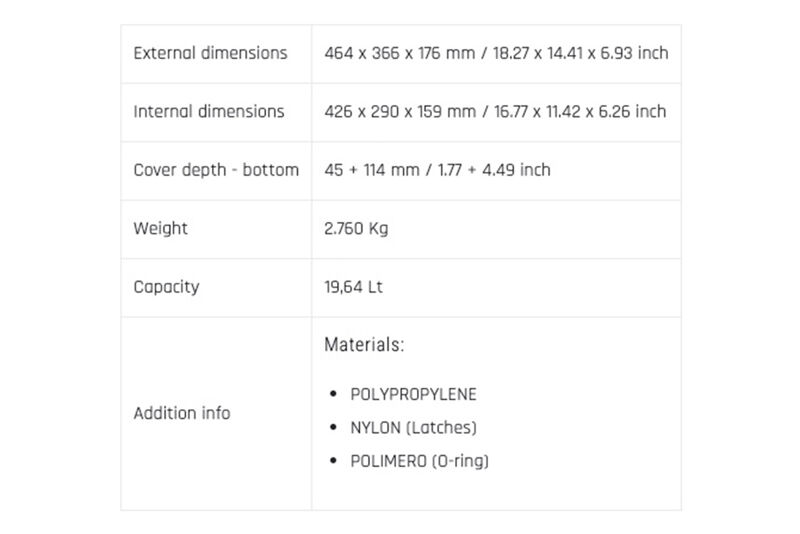Click the bullet before NYLON (Latches)
This screenshot has height=534, width=800.
(x=333, y=427)
